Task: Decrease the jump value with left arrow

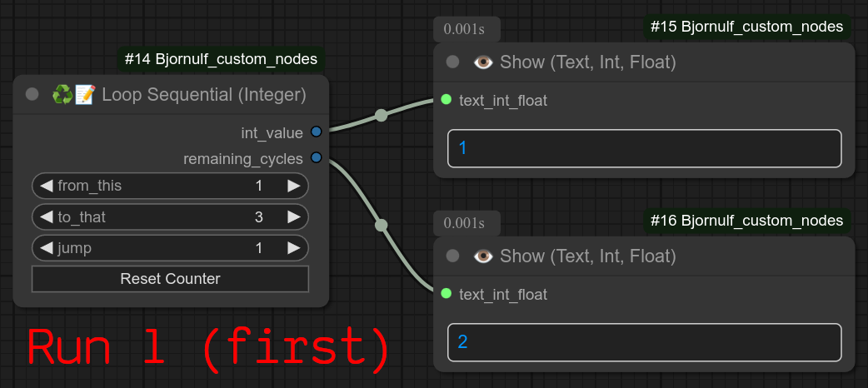Action: [46, 248]
